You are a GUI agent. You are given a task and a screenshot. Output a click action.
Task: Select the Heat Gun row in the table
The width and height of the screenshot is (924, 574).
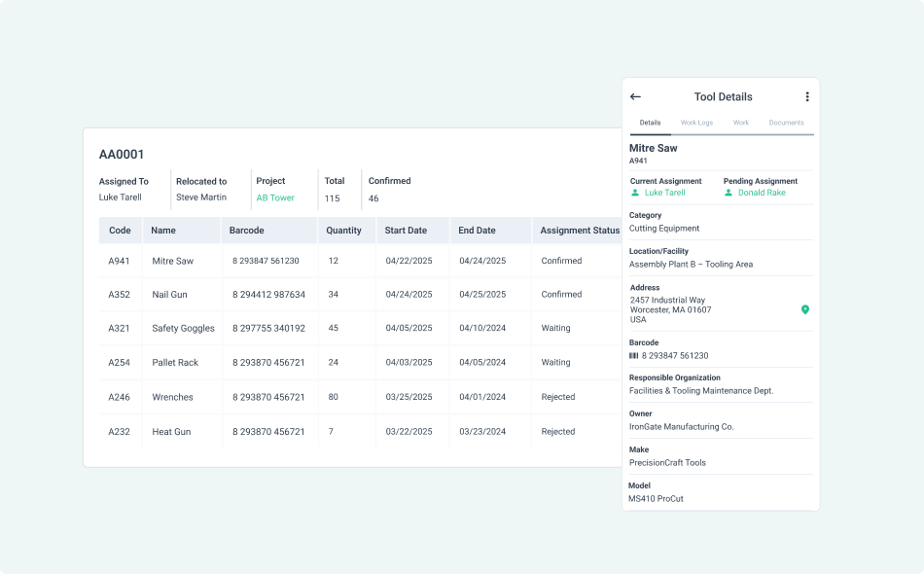pos(292,431)
